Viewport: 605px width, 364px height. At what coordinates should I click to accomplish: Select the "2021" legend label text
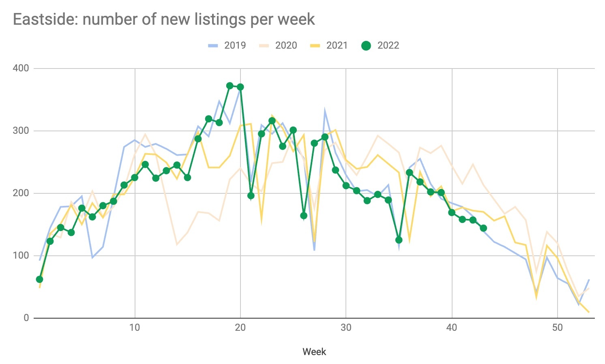coord(337,45)
